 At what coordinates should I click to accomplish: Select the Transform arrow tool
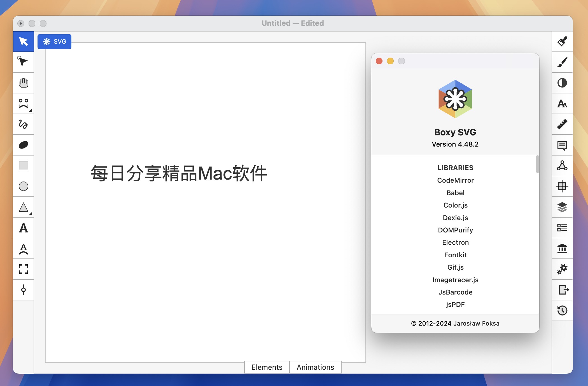point(24,42)
